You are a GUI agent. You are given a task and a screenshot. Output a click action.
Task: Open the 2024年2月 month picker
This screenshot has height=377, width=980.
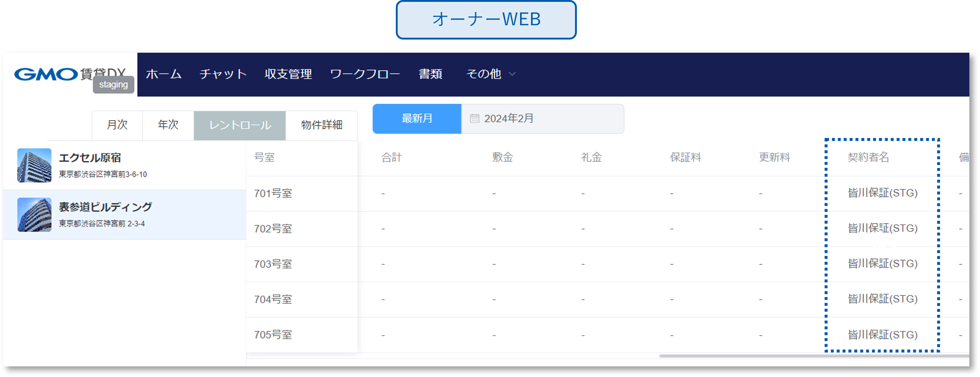542,119
